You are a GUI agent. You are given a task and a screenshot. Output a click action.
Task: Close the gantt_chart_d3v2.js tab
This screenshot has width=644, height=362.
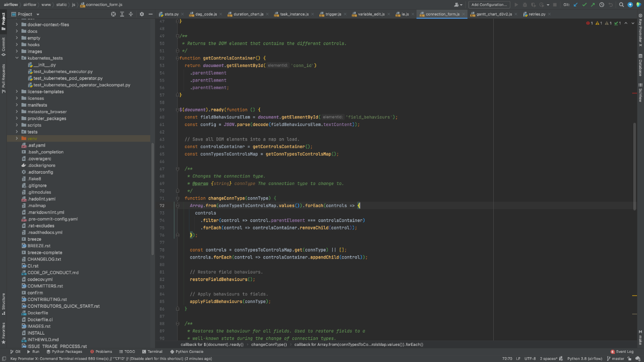tap(516, 14)
